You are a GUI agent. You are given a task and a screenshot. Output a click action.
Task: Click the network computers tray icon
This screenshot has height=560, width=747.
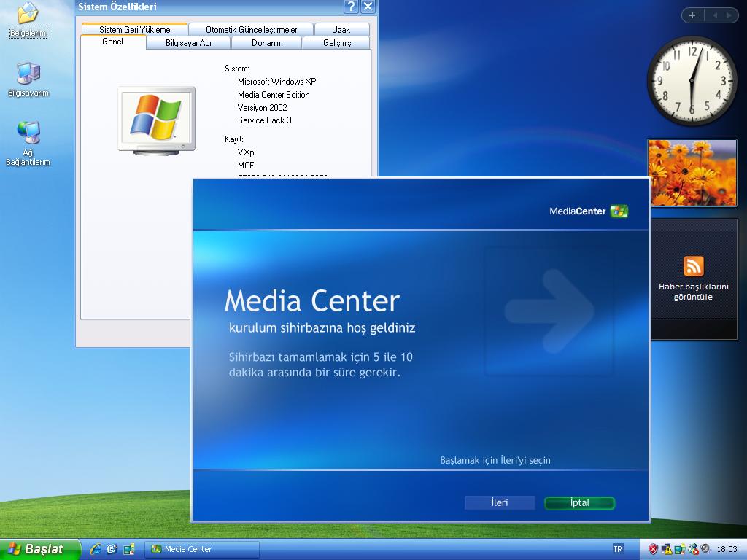point(679,549)
